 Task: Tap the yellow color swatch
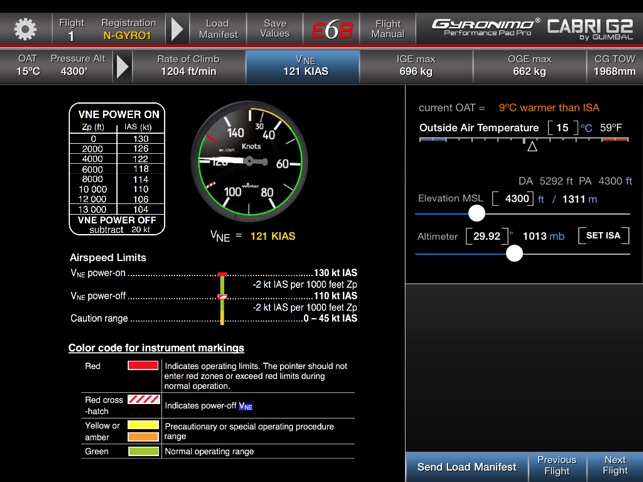pos(143,425)
